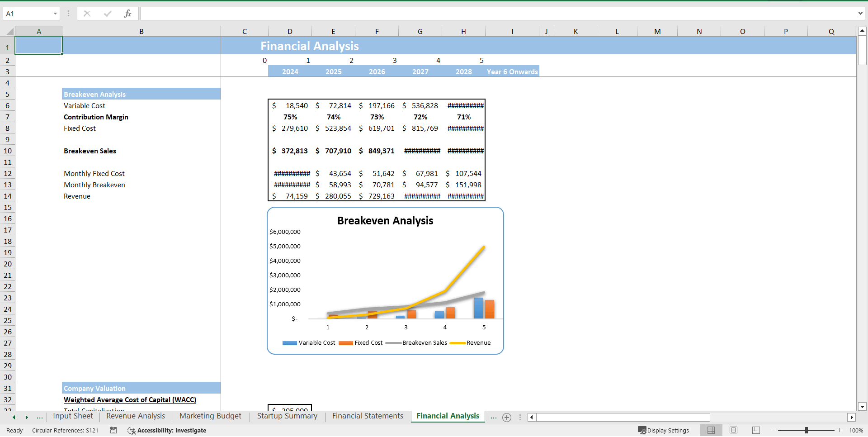Open the Financial Statements tab

click(368, 416)
